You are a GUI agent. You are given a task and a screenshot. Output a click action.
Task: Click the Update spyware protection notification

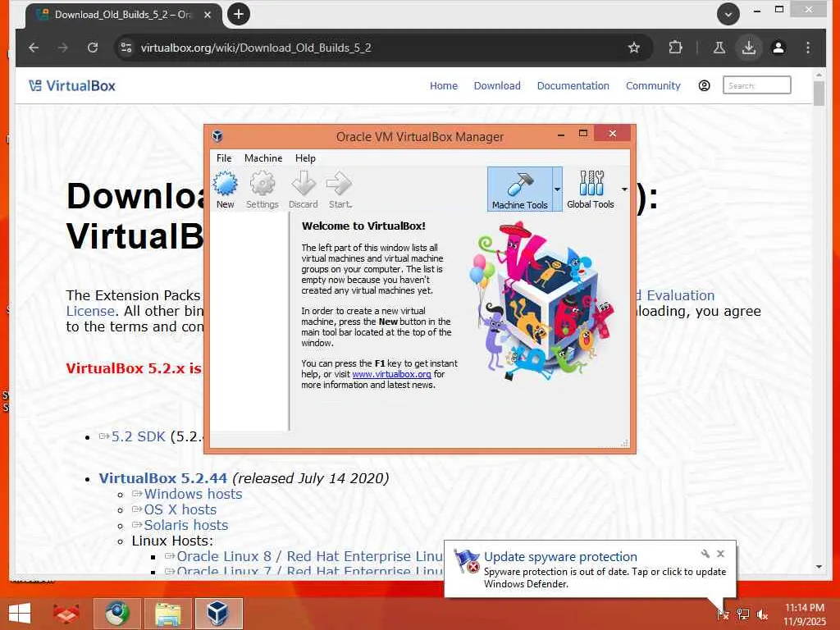(x=590, y=570)
